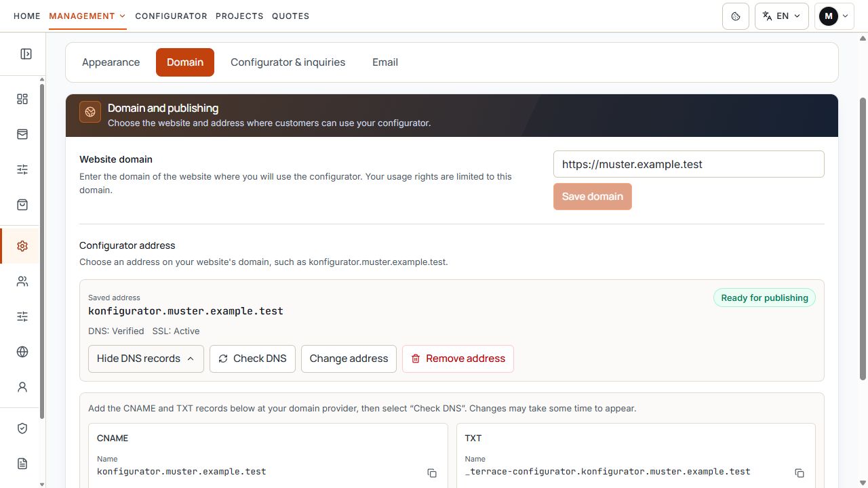Click the Remove address button
Screen dimensions: 868x488
pyautogui.click(x=458, y=359)
